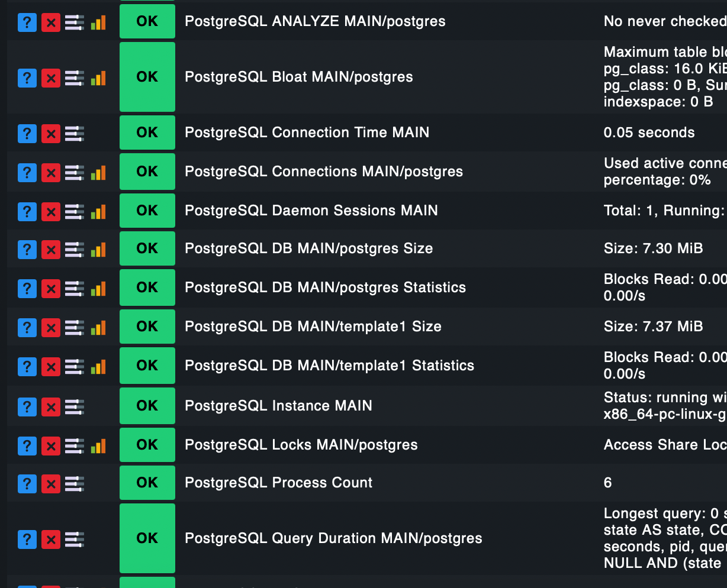This screenshot has height=588, width=727.
Task: Open action menu for PostgreSQL DB MAIN/template1 Statistics
Action: tap(75, 367)
